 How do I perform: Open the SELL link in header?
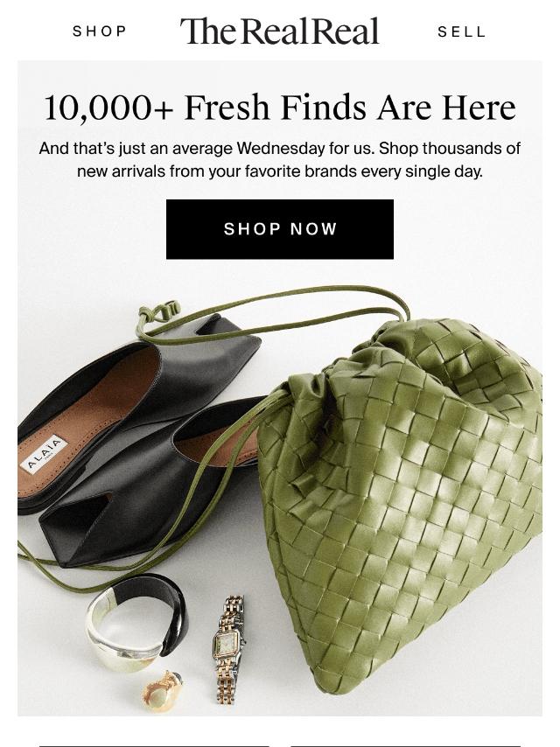point(461,31)
